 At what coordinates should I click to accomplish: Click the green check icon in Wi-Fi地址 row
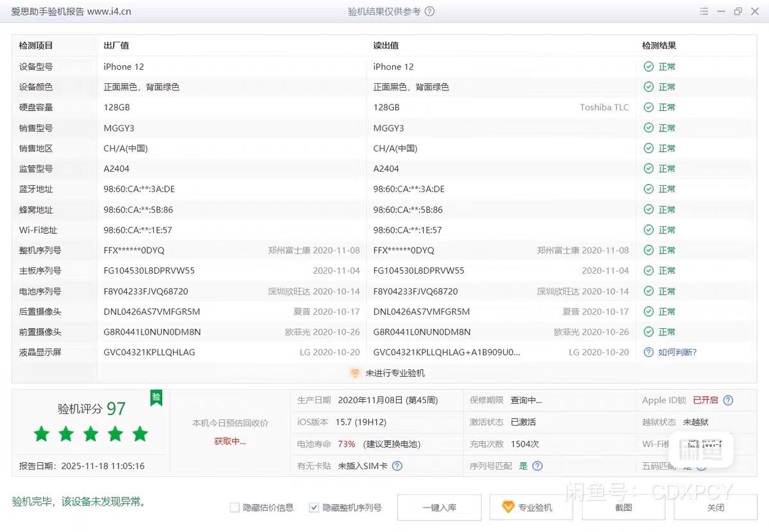click(x=649, y=230)
